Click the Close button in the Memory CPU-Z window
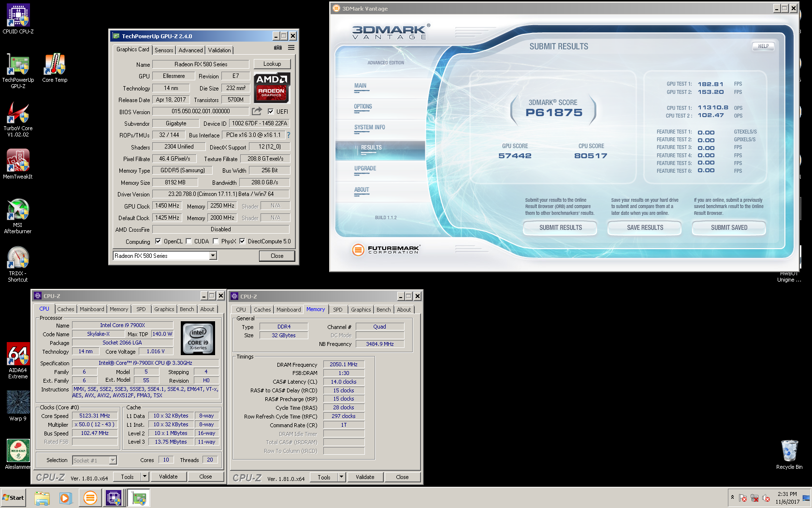This screenshot has height=508, width=812. pyautogui.click(x=402, y=477)
